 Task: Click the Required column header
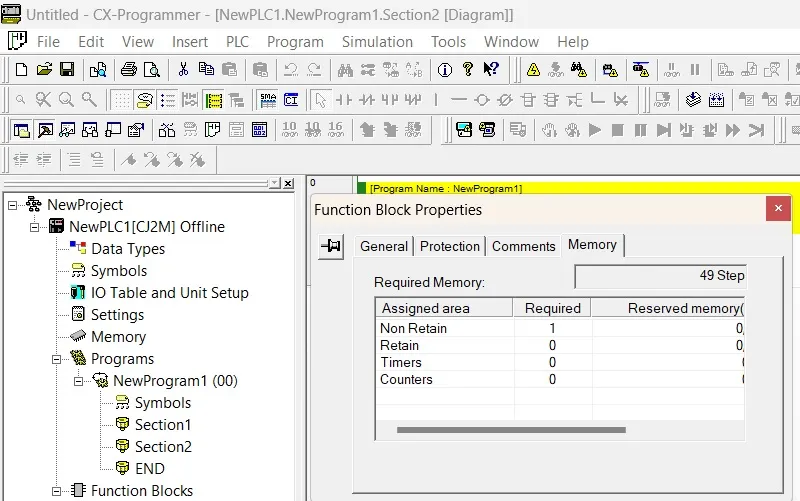[553, 308]
